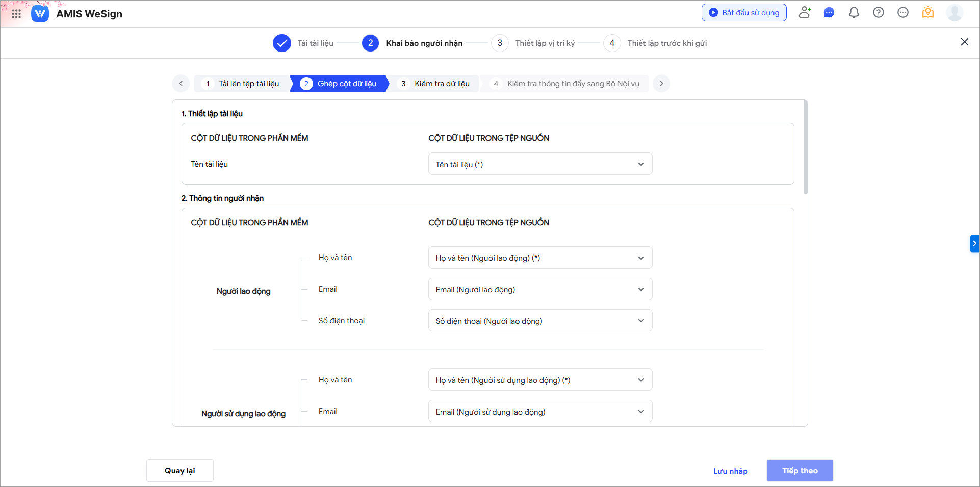Click the add user icon
This screenshot has height=487, width=980.
[x=805, y=13]
